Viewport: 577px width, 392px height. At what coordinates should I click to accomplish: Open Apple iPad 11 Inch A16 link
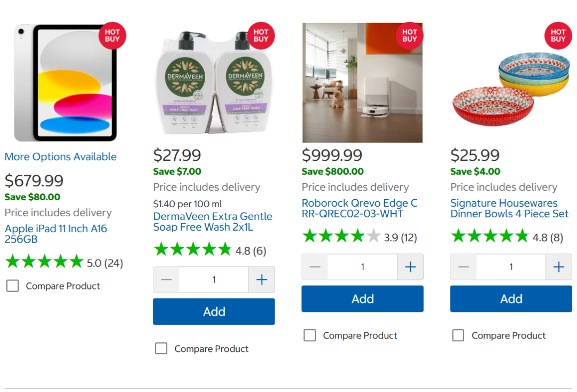56,234
